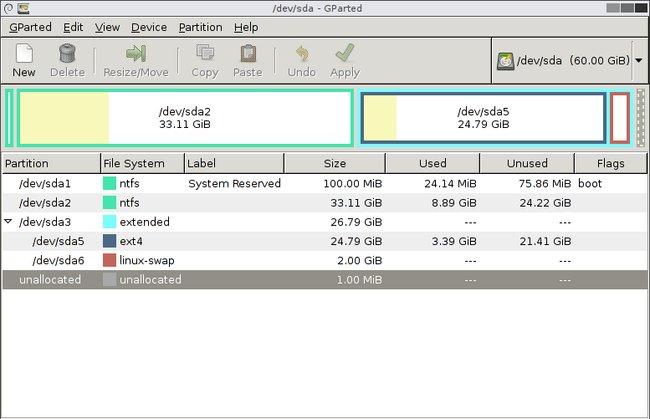The width and height of the screenshot is (650, 419).
Task: Click the boot flag of /dev/sda1
Action: [x=590, y=183]
